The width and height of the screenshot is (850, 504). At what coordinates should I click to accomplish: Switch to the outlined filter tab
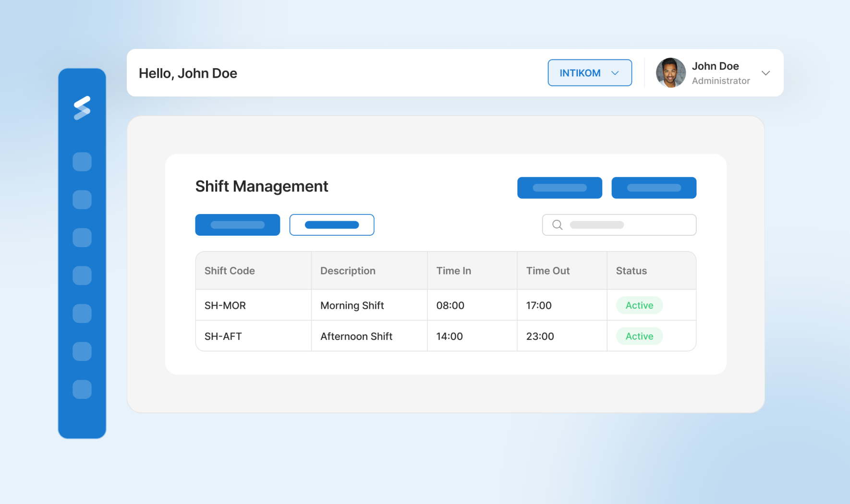332,225
